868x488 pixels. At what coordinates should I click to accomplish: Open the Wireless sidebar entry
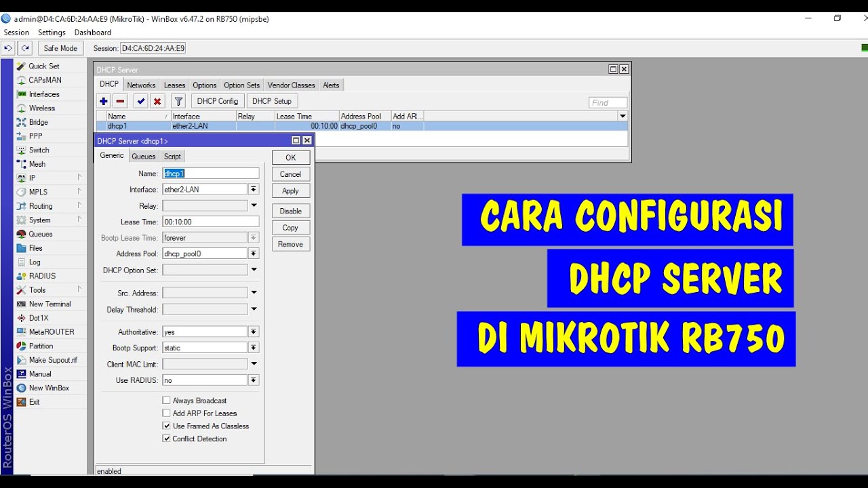(42, 108)
